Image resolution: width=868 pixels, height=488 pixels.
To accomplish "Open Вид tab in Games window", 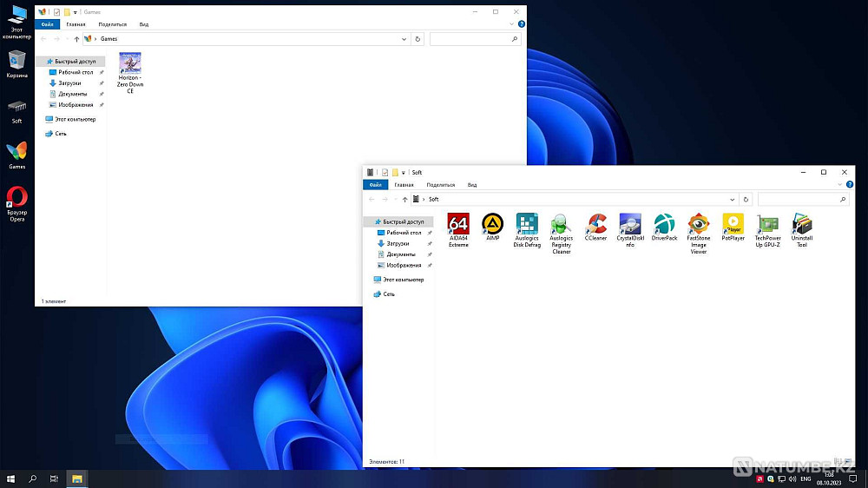I will click(x=144, y=24).
